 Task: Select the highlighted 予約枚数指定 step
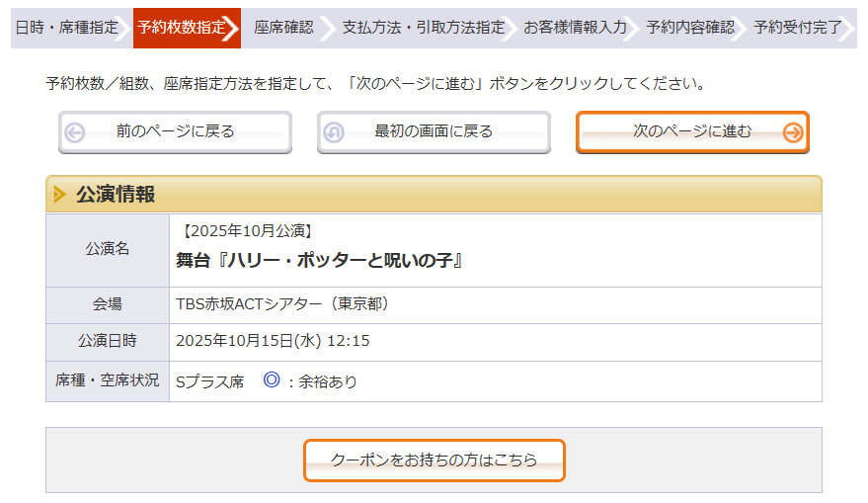183,28
